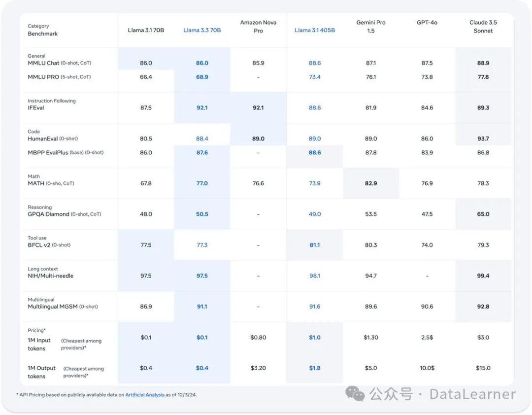Select Llama 3.1 405B input price $1.0
532x415 pixels.
[314, 338]
